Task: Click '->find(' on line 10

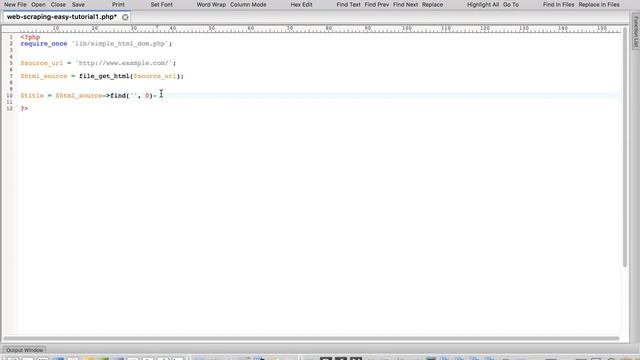Action: [x=116, y=96]
